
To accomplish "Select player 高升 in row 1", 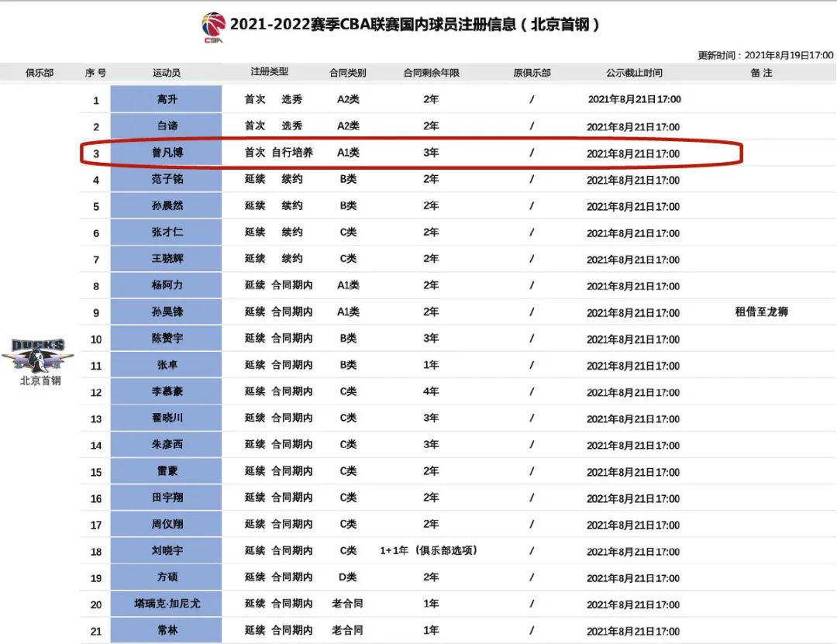I will pyautogui.click(x=166, y=100).
